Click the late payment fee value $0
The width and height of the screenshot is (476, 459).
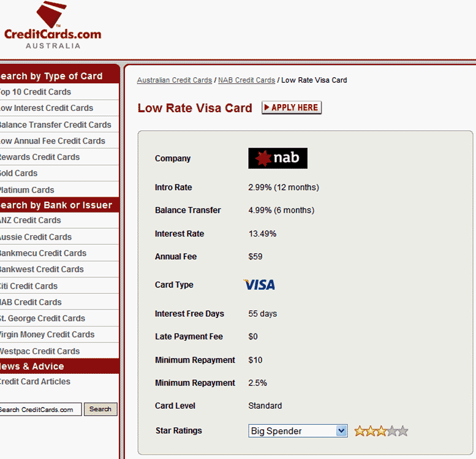[x=253, y=336]
